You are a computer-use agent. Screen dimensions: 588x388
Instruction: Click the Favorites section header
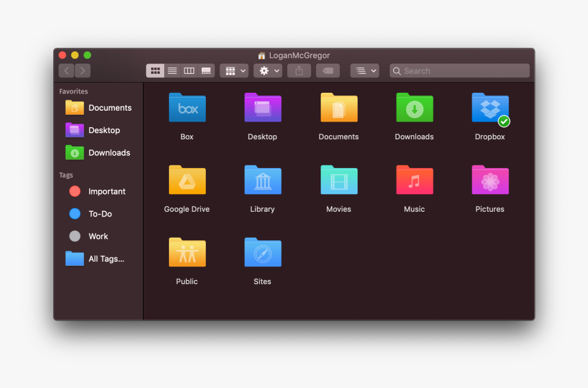(74, 92)
